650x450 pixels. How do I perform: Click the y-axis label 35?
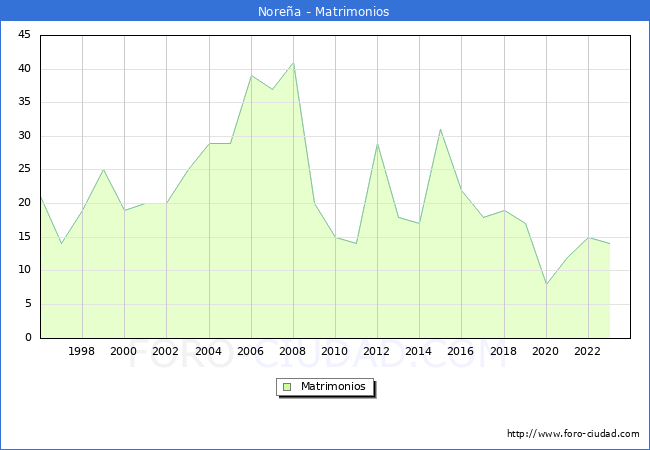[x=24, y=102]
